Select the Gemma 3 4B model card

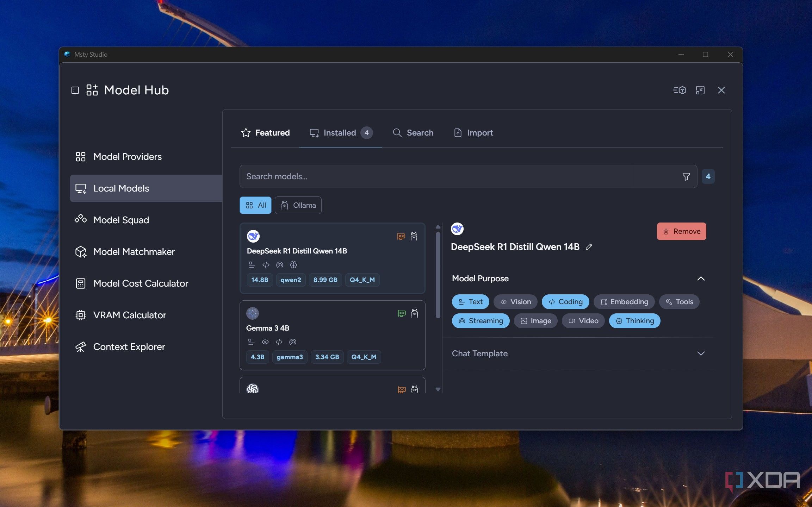click(x=332, y=335)
